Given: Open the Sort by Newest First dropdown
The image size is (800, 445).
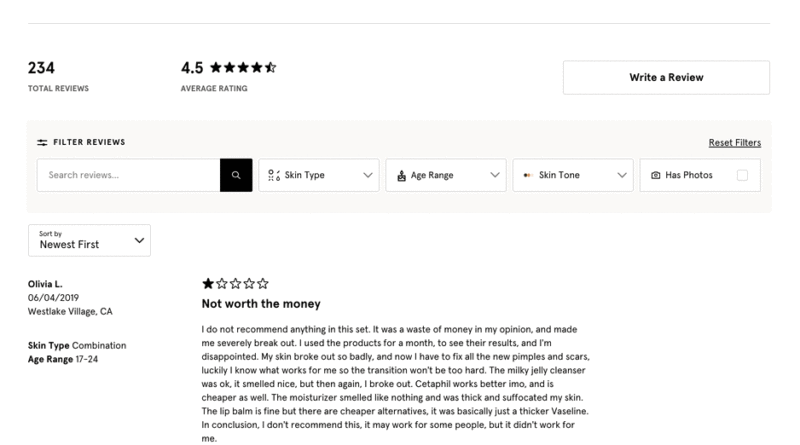Looking at the screenshot, I should coord(89,240).
